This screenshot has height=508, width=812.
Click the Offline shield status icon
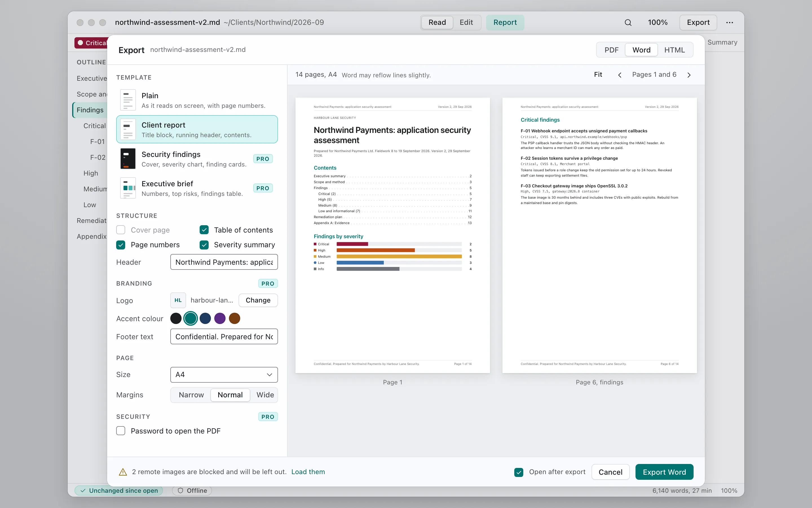180,491
